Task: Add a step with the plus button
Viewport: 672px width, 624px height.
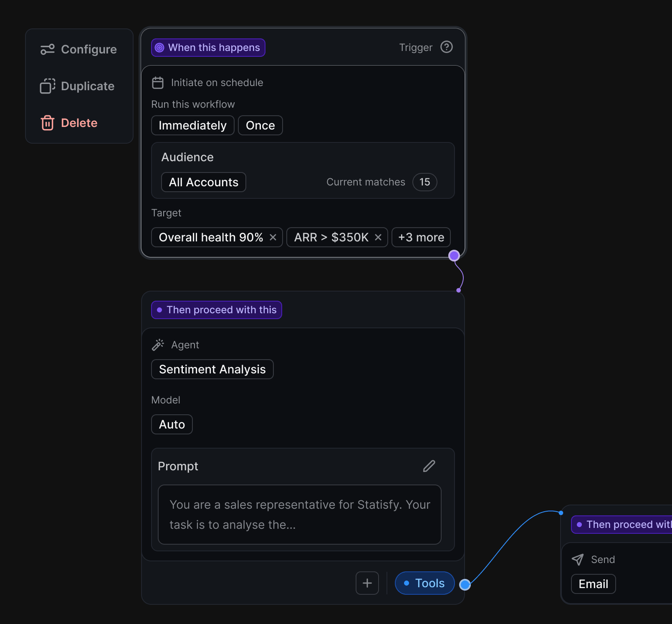Action: 367,583
